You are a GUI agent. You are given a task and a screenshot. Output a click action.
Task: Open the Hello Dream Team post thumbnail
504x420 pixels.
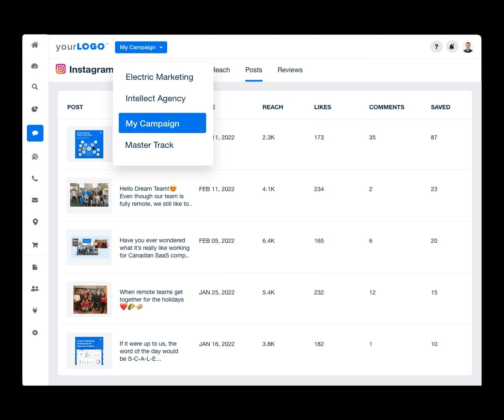pos(89,196)
